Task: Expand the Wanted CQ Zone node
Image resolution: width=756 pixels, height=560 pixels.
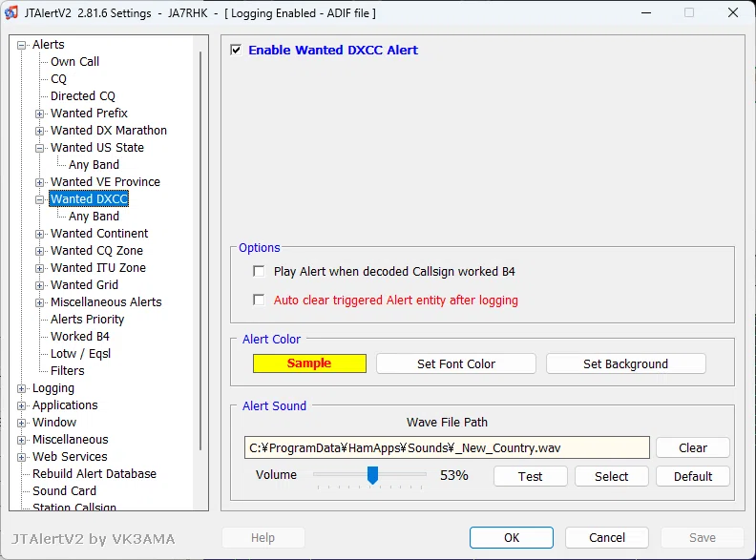Action: [39, 251]
